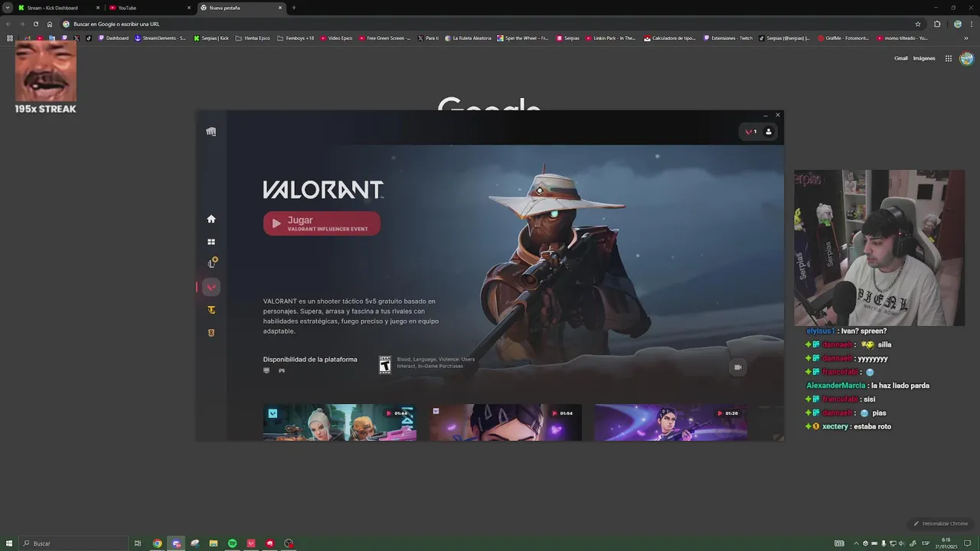Image resolution: width=980 pixels, height=551 pixels.
Task: Open the Imágenes link on the new tab page
Action: click(x=924, y=58)
